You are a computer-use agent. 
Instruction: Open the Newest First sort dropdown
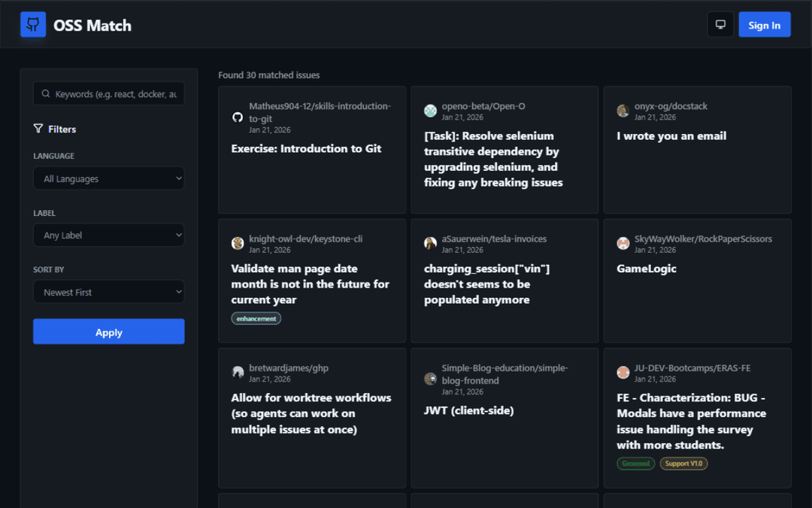click(108, 291)
